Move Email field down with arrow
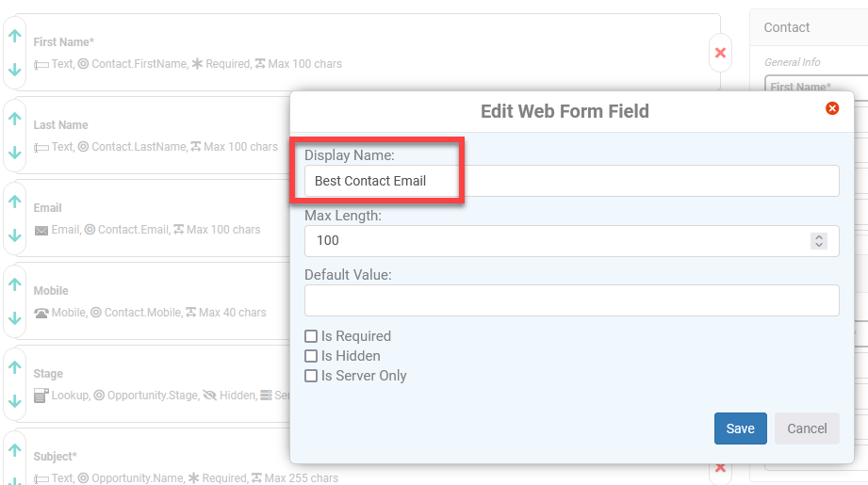 [15, 235]
